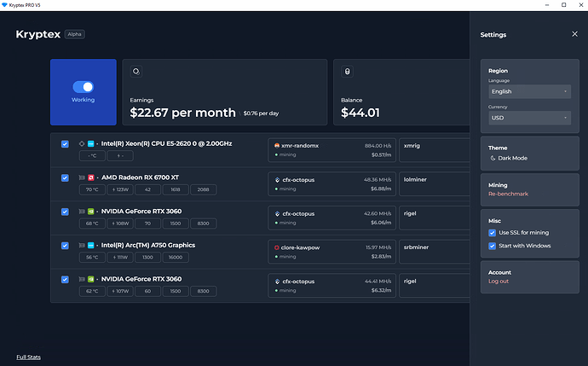Maximize the Kryptex PRO window
588x366 pixels.
point(563,5)
